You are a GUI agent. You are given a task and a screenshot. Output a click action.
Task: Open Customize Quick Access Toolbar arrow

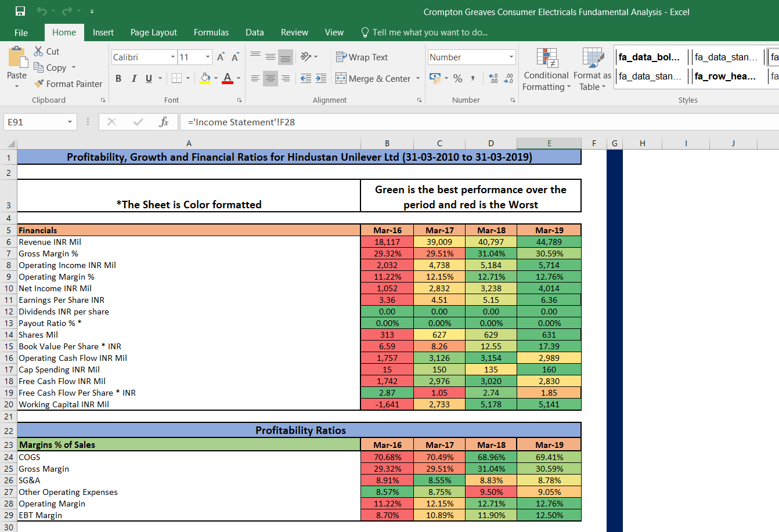(92, 12)
